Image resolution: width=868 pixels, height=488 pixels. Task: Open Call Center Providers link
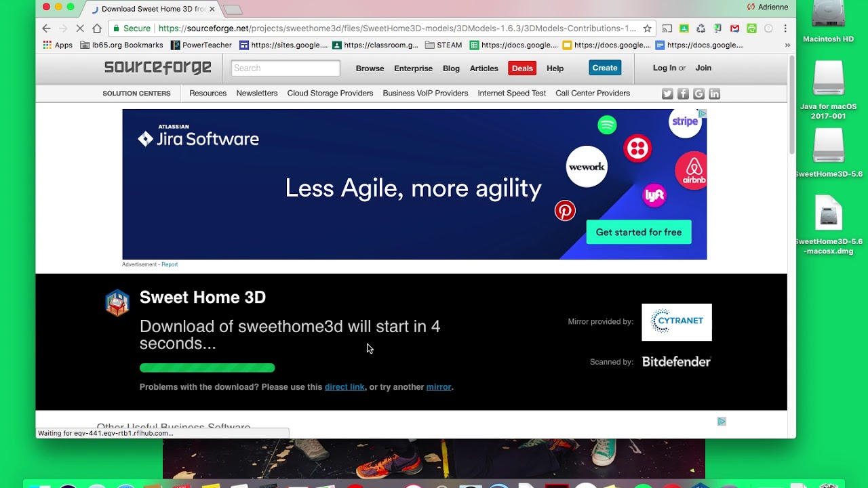point(593,94)
